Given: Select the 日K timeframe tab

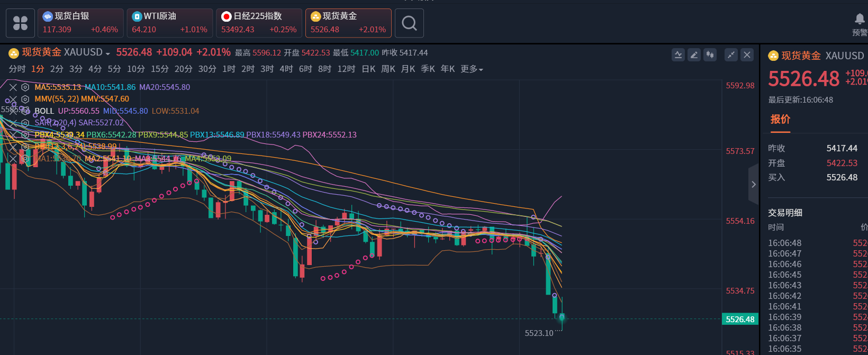Looking at the screenshot, I should click(368, 69).
